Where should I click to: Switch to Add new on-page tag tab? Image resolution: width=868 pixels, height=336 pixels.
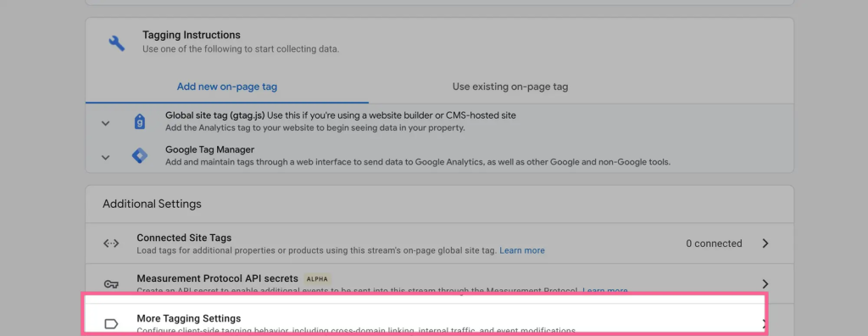pyautogui.click(x=227, y=87)
